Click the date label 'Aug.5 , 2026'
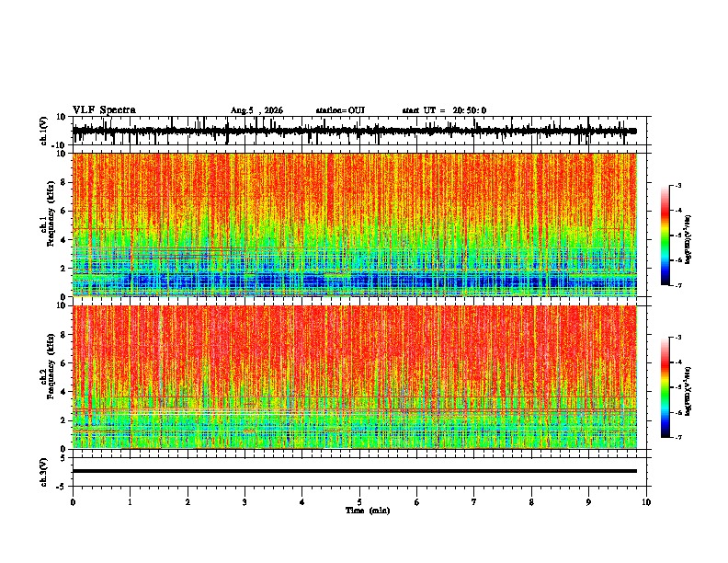 click(x=256, y=110)
